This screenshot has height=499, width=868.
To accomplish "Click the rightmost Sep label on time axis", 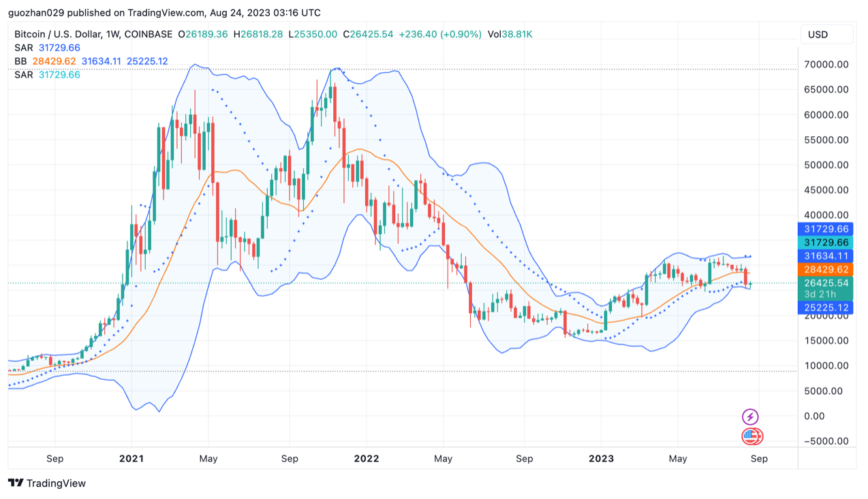I will coord(759,459).
